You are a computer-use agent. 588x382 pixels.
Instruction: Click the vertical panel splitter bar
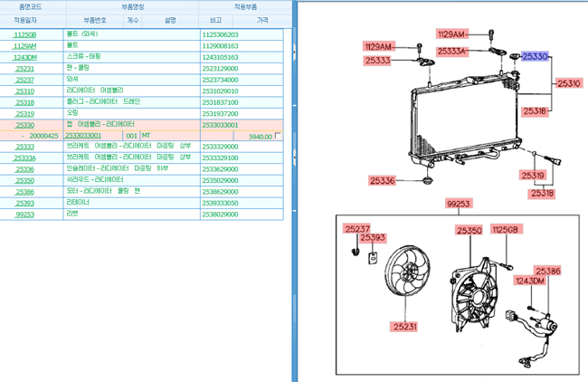point(295,191)
